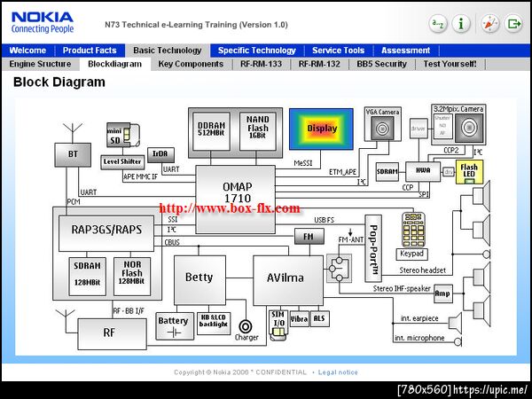Click the OMAP 1710 processor block
The width and height of the screenshot is (532, 399).
pyautogui.click(x=236, y=199)
